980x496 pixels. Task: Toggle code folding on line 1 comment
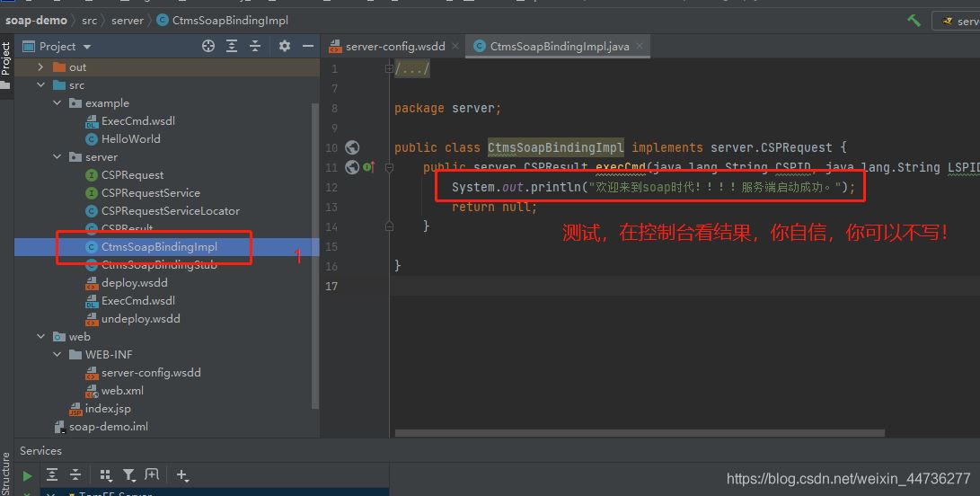[389, 69]
